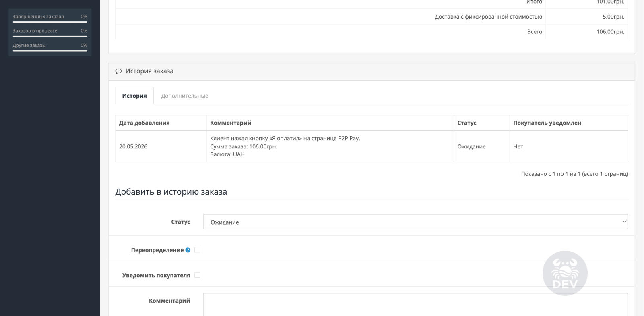The height and width of the screenshot is (316, 644).
Task: Click the Заказов в процессе label in sidebar
Action: tap(35, 31)
